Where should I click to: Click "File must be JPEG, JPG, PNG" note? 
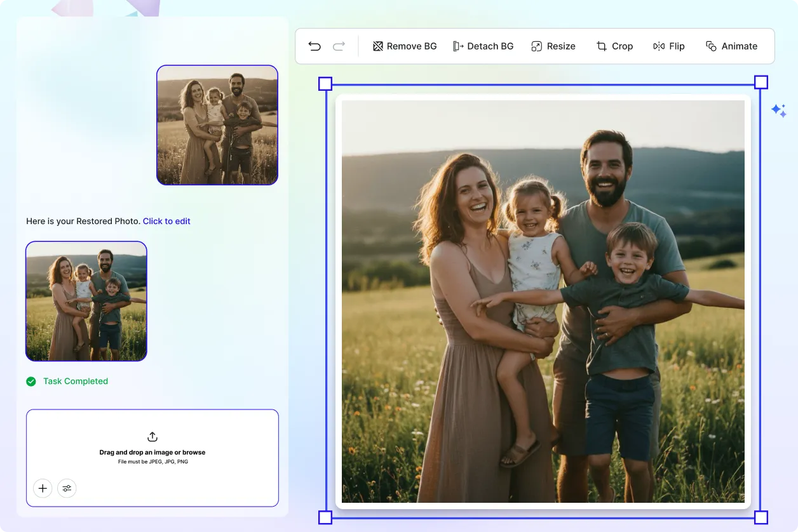point(152,462)
